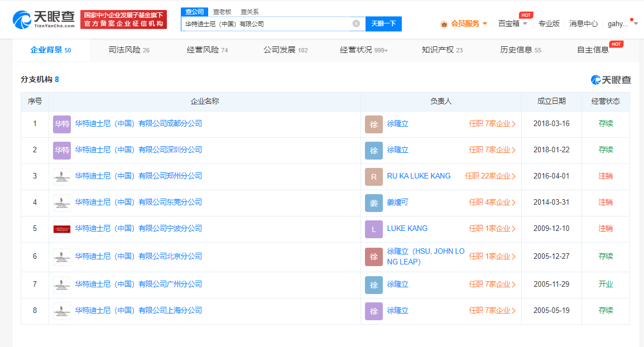Viewport: 644px width, 347px height.
Task: Open 华特迪士尼（中国）有限公司郑州分公司 link
Action: pos(138,176)
